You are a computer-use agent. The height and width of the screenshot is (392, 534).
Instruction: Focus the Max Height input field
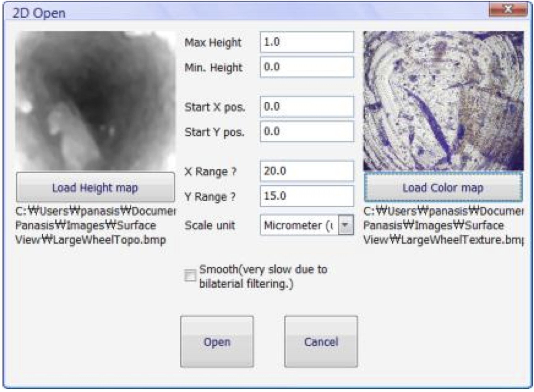pyautogui.click(x=307, y=42)
